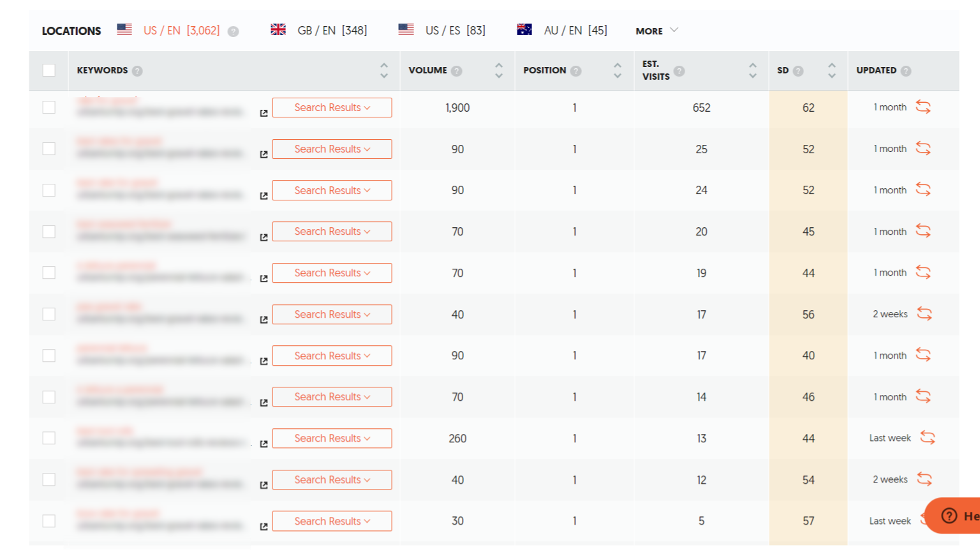Show help for Est. Visits column
Viewport: 980px width, 554px height.
pyautogui.click(x=679, y=71)
